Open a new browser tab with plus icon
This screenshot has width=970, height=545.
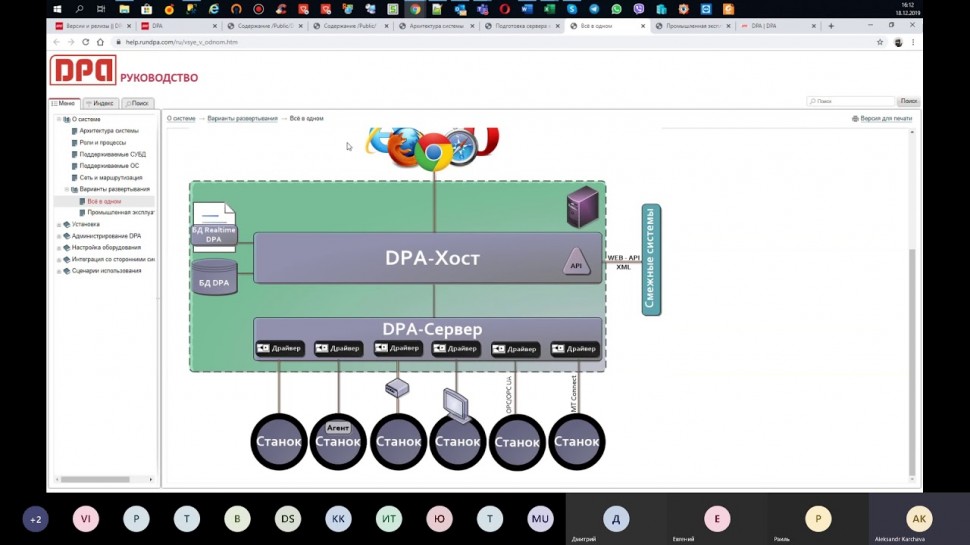[830, 26]
